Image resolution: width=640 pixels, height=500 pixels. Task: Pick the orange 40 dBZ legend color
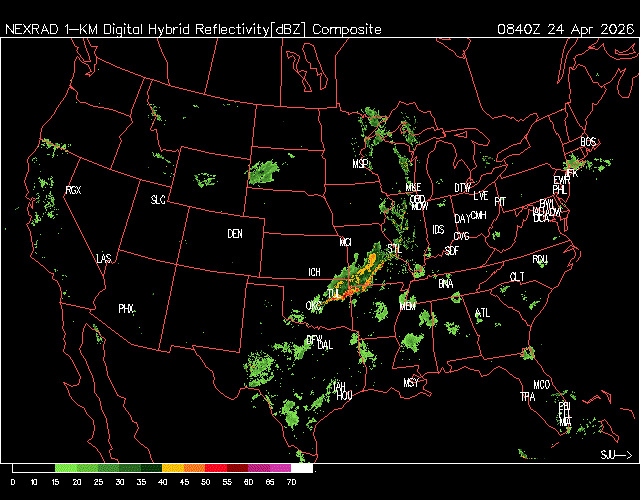click(172, 468)
